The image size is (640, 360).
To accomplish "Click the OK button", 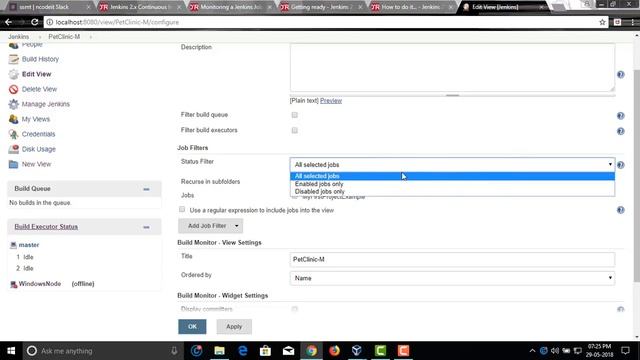I will [x=192, y=327].
